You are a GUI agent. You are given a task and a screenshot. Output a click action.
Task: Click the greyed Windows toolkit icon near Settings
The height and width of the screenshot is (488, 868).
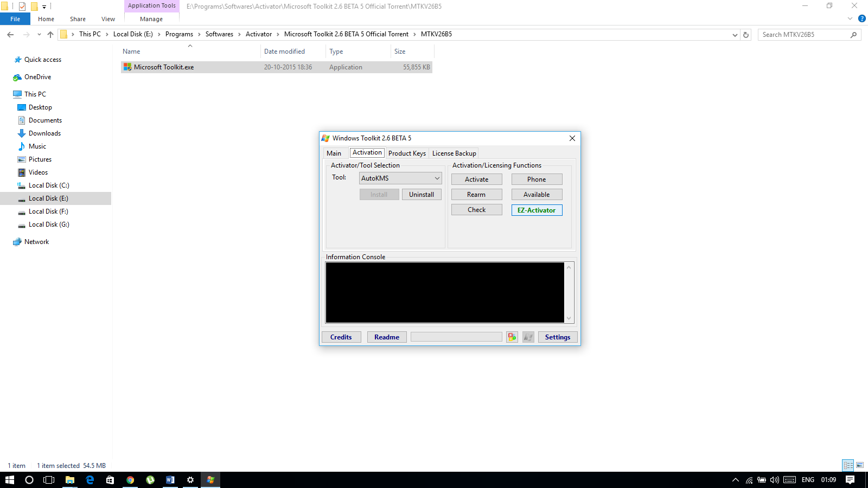(528, 337)
